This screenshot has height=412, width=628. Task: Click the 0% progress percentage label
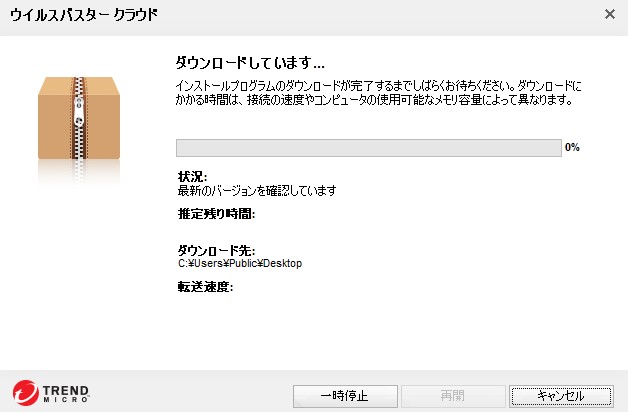[572, 147]
